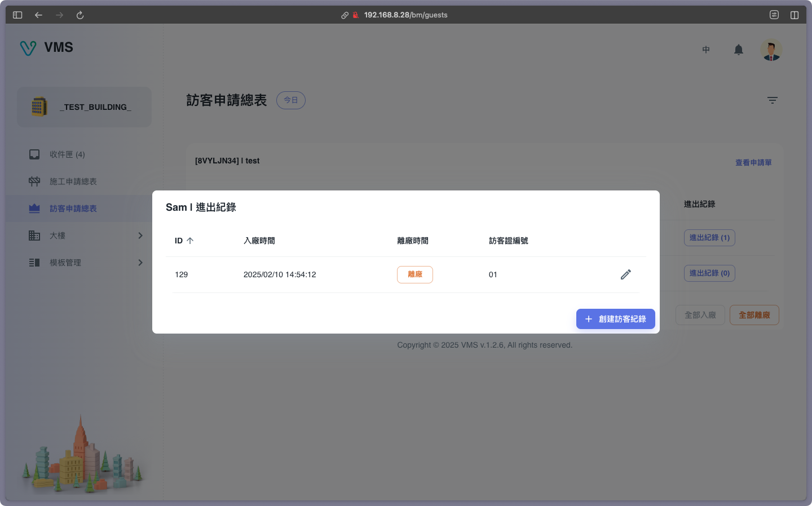Click the VMS logo icon
Viewport: 812px width, 506px height.
click(28, 48)
